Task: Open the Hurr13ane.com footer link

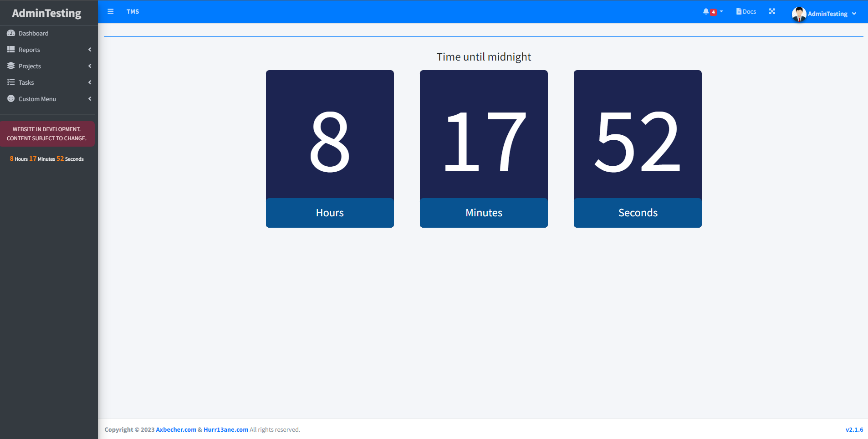Action: [226, 429]
